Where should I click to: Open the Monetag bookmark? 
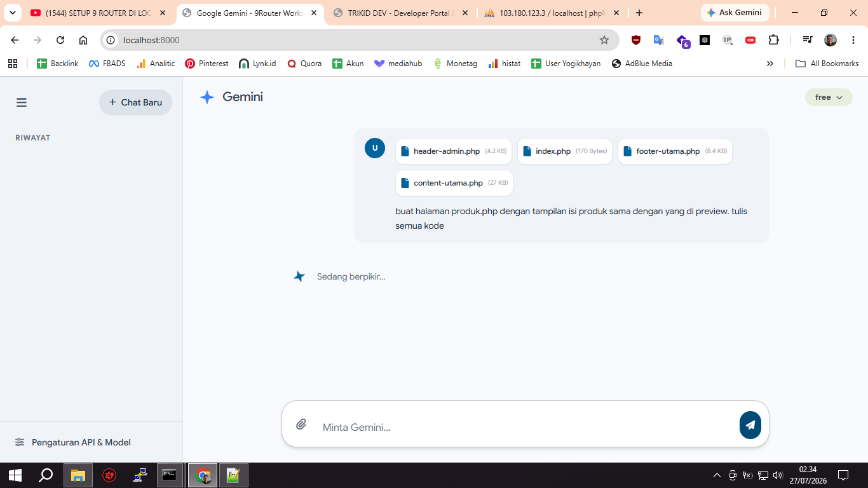click(x=455, y=64)
